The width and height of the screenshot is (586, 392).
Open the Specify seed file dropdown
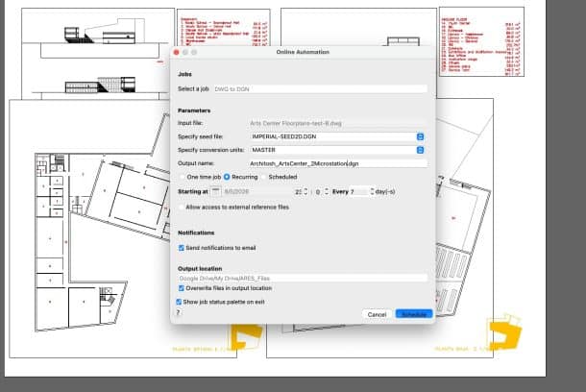point(420,136)
